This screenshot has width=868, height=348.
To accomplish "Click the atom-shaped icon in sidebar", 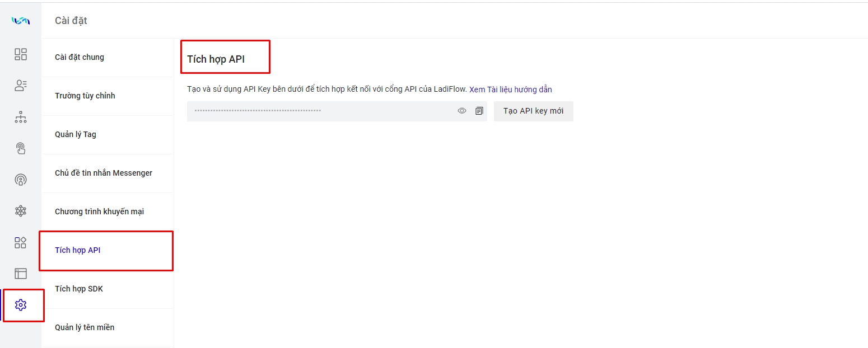I will tap(21, 211).
